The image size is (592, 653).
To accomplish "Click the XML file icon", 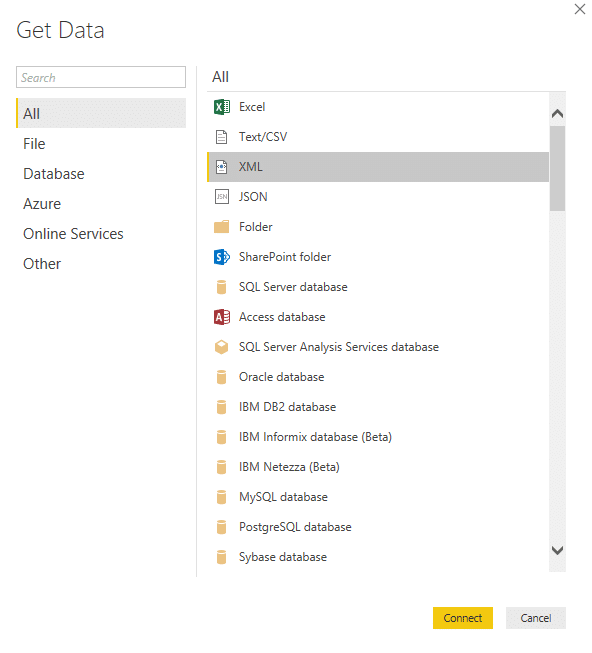I will 221,167.
